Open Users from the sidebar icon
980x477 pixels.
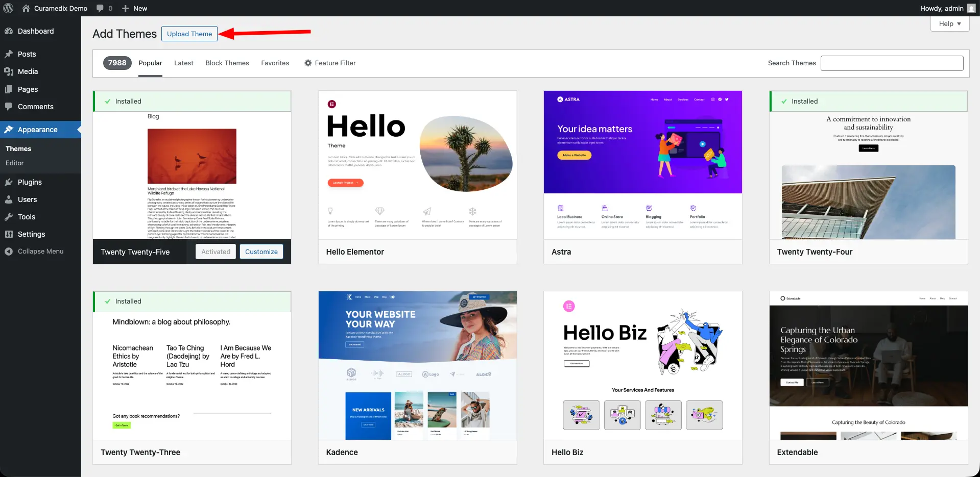(10, 199)
